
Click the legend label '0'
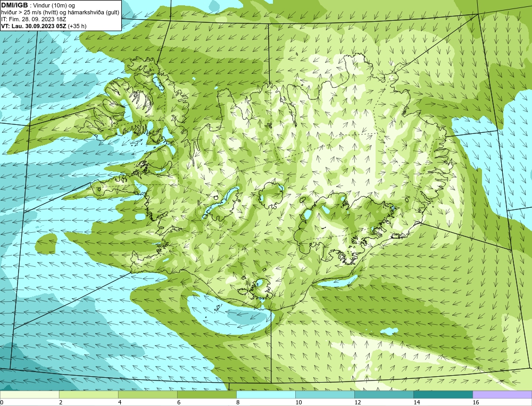click(2, 402)
